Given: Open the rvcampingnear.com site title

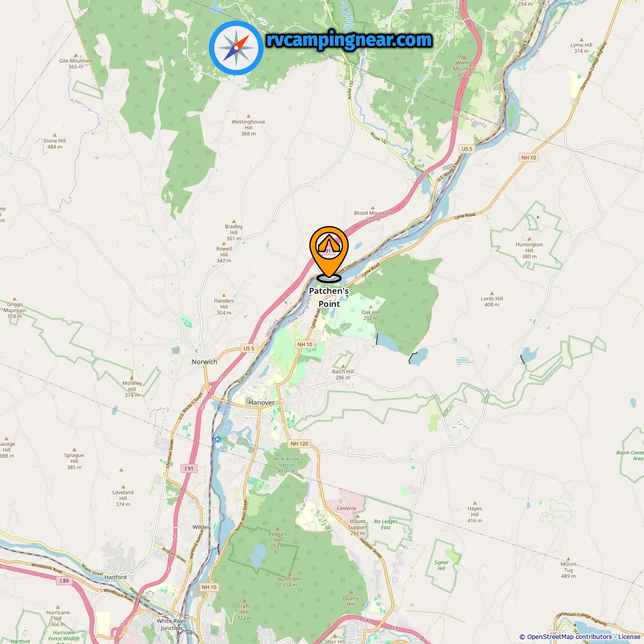Looking at the screenshot, I should (349, 40).
